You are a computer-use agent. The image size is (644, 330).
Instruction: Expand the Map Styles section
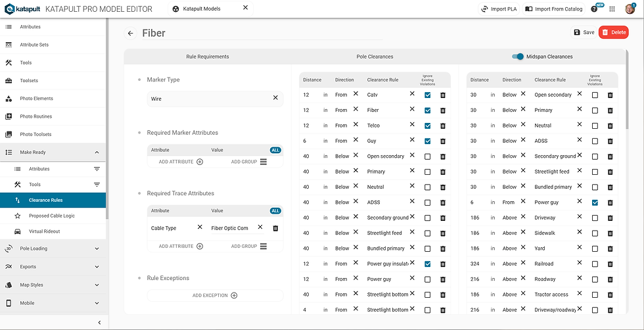(x=97, y=285)
